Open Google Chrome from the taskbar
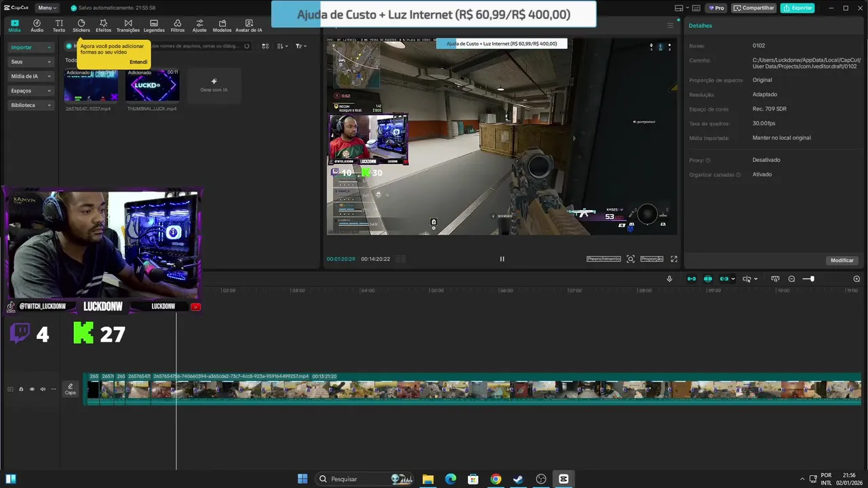Viewport: 868px width, 488px height. point(496,479)
